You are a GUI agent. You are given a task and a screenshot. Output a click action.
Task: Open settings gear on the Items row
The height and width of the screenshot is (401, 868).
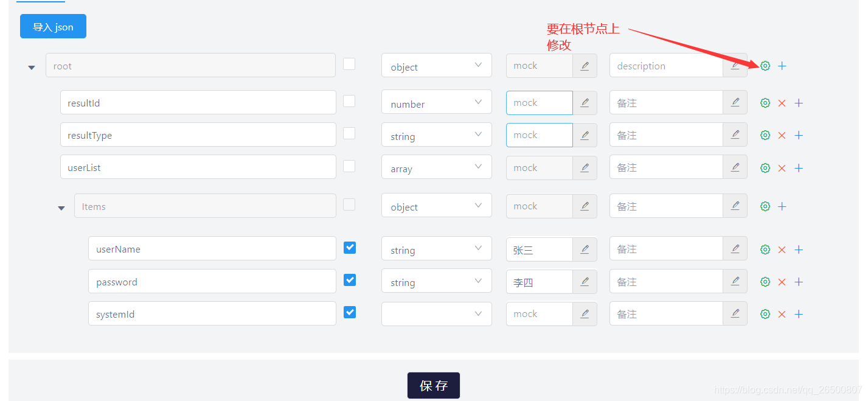pos(765,206)
